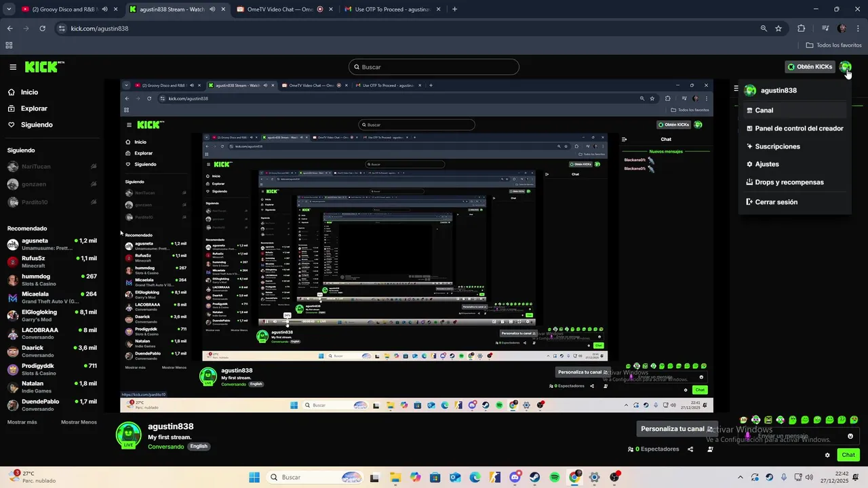
Task: Open Panel de control del creador
Action: tap(793, 128)
